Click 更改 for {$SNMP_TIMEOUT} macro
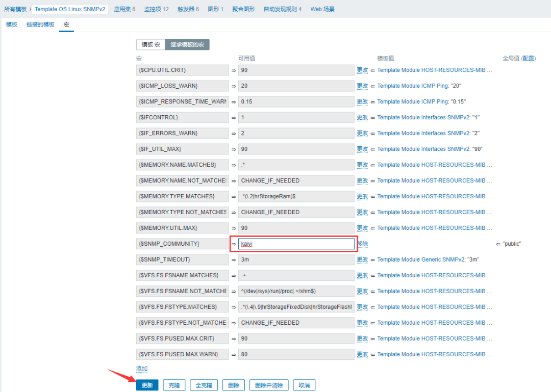Viewport: 551px width, 392px height. tap(362, 260)
